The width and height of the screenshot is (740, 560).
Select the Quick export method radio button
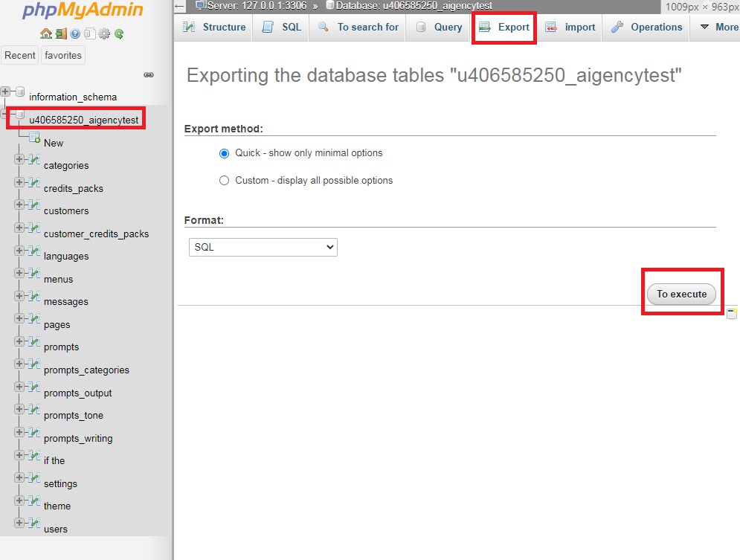pos(224,153)
